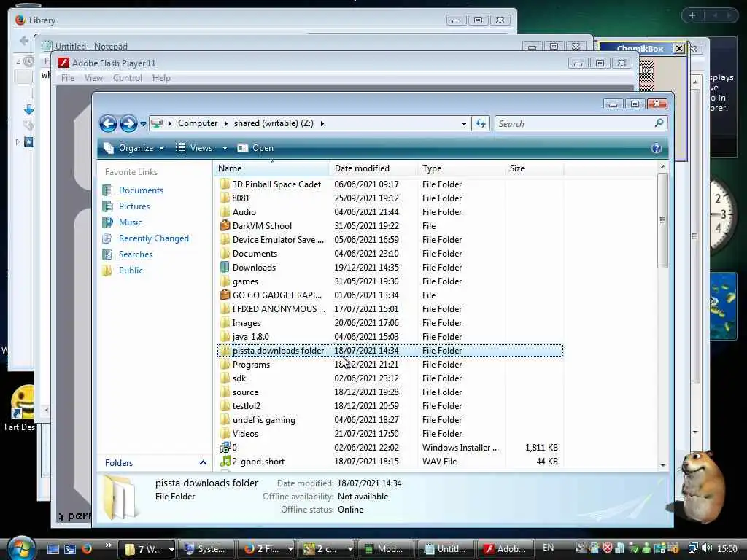Select the Documents folder in file list

[255, 253]
